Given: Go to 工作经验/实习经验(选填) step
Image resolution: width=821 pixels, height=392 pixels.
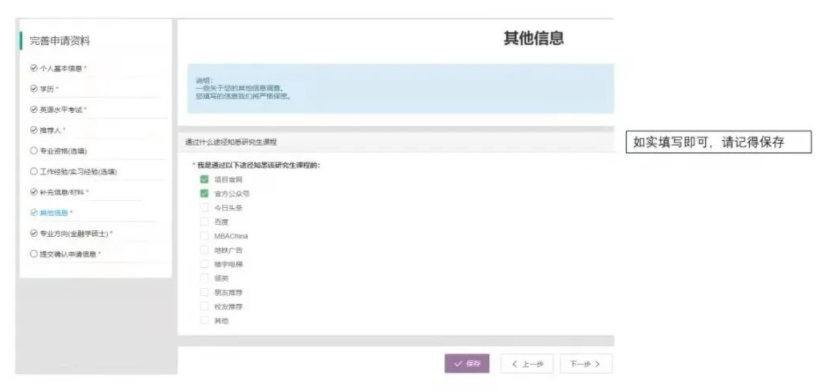Looking at the screenshot, I should click(73, 172).
